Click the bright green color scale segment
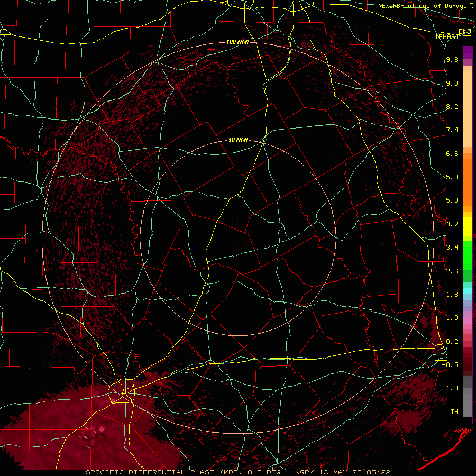Viewport: 476px width, 476px height. 467,255
